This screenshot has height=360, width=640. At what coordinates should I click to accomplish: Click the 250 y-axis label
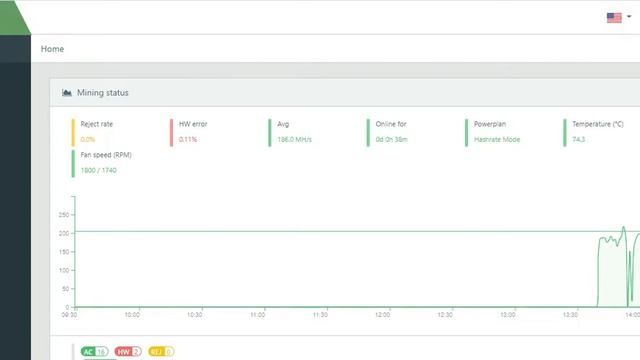[x=64, y=215]
